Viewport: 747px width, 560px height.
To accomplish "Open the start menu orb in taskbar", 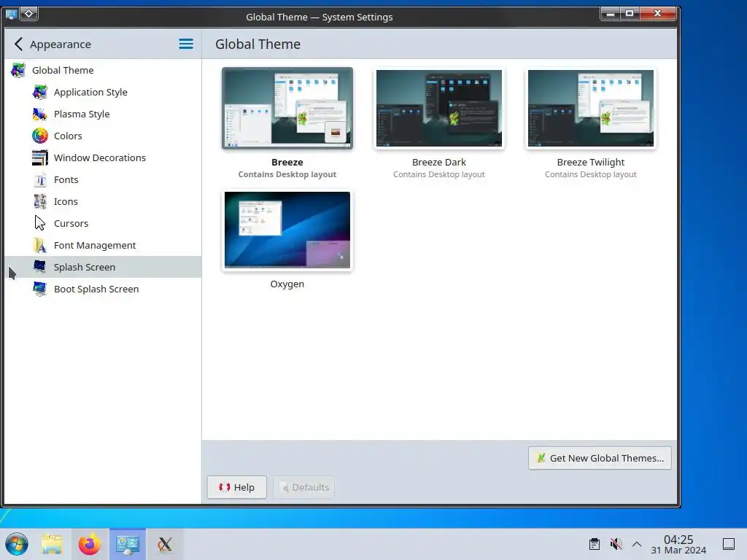I will pyautogui.click(x=18, y=544).
